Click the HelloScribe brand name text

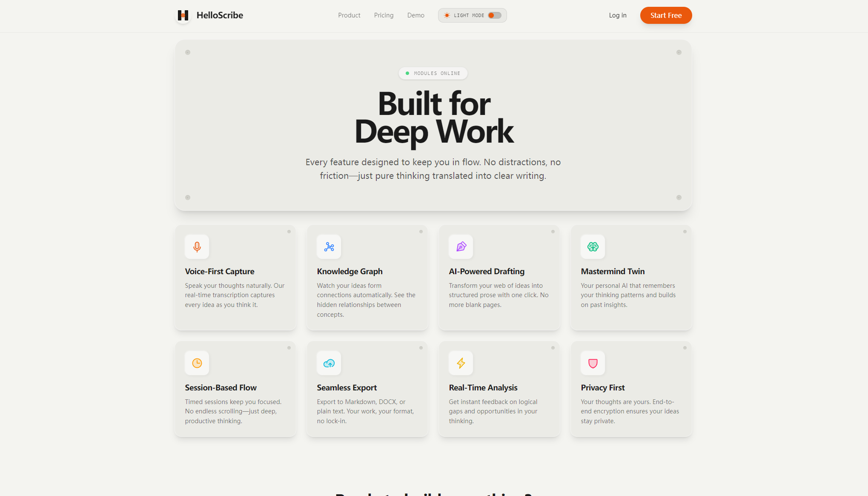(x=220, y=15)
